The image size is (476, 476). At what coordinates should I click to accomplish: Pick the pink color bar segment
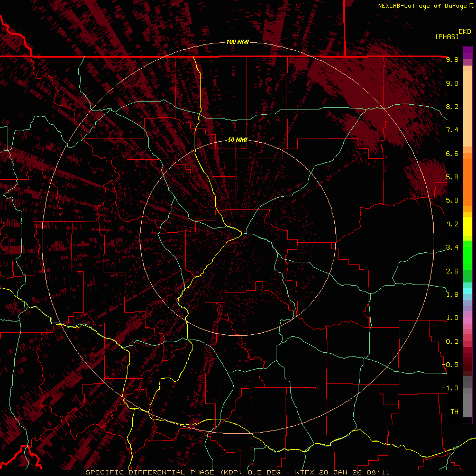467,321
